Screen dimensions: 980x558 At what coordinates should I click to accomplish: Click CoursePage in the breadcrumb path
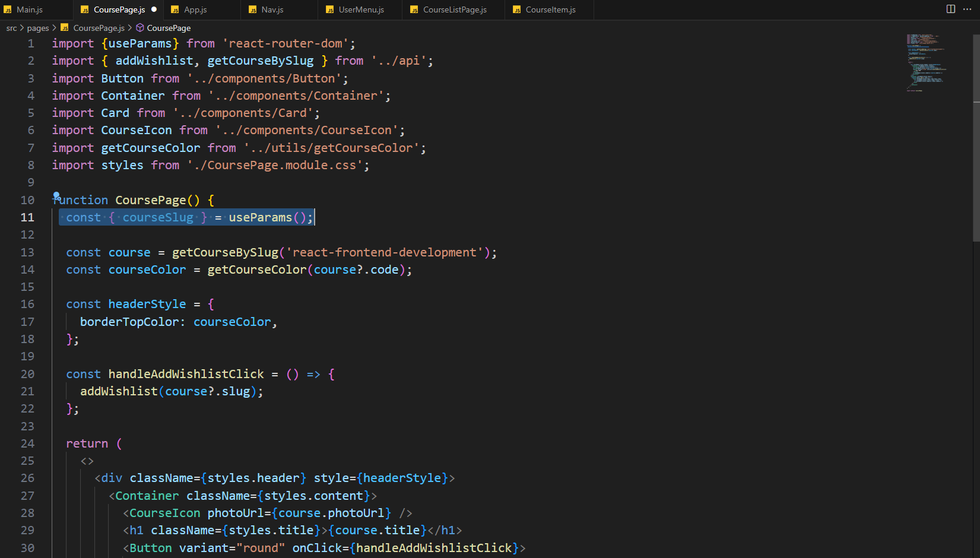click(x=168, y=27)
